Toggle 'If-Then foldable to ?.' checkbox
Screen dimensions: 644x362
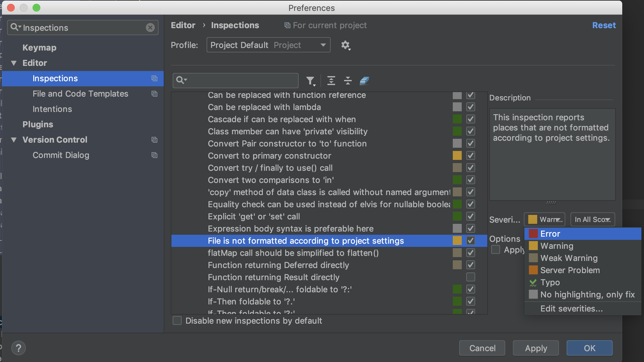point(470,301)
